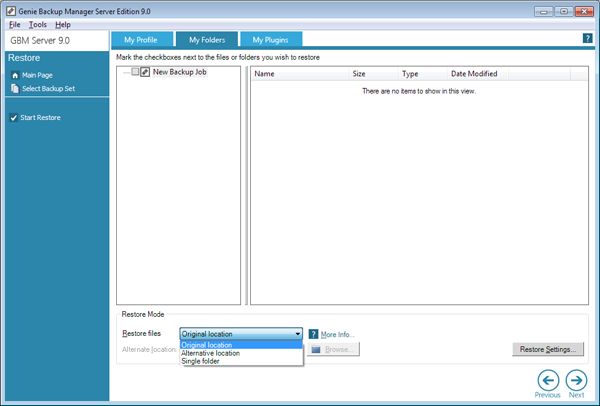Sort by the Type column header
The height and width of the screenshot is (406, 600).
(423, 74)
